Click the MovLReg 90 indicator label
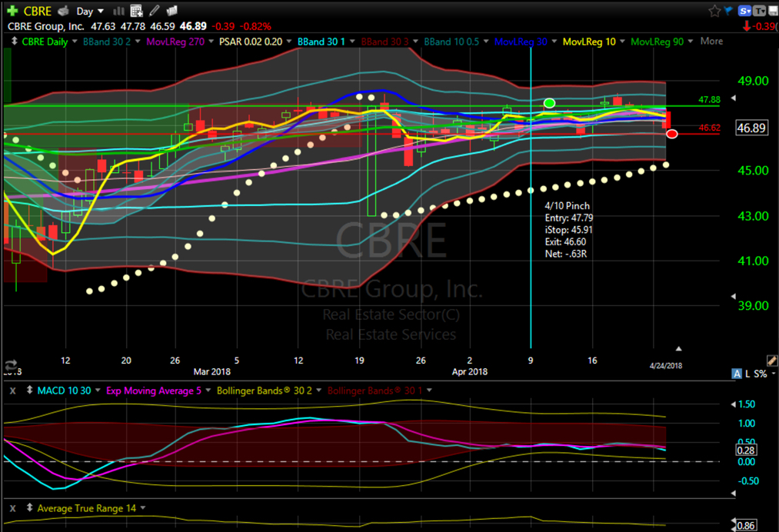The image size is (779, 532). pos(657,42)
